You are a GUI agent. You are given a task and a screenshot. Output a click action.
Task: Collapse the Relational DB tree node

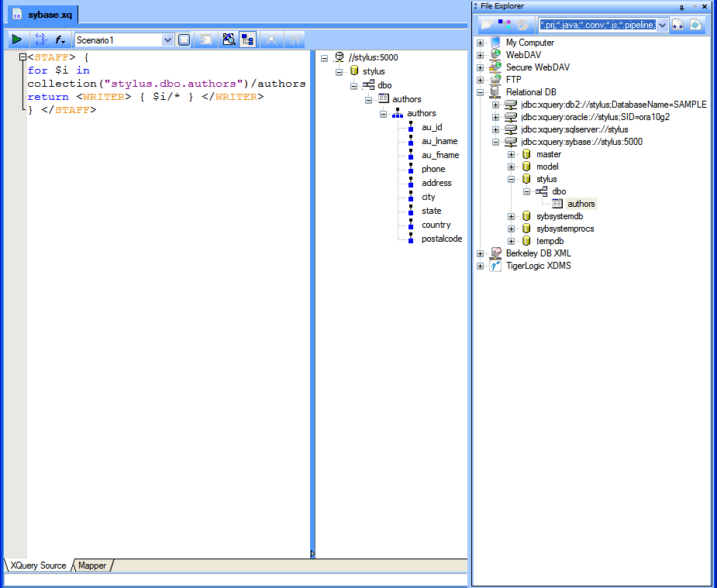481,91
